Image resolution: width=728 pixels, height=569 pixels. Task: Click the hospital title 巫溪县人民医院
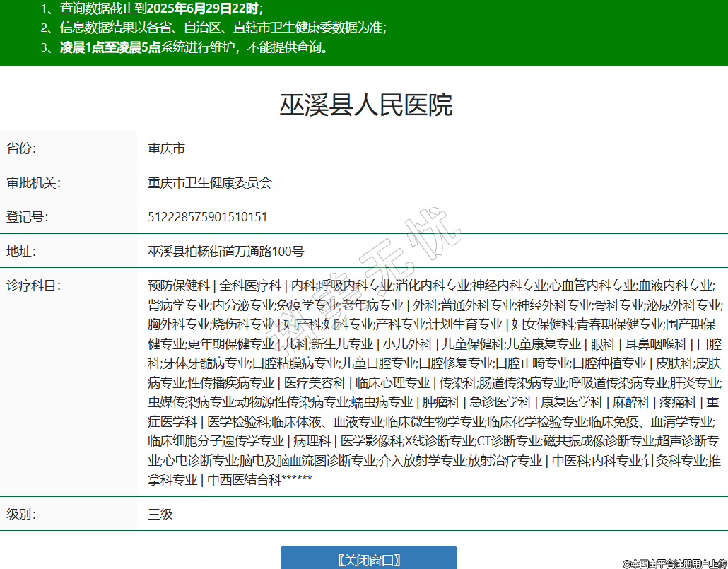(x=365, y=105)
